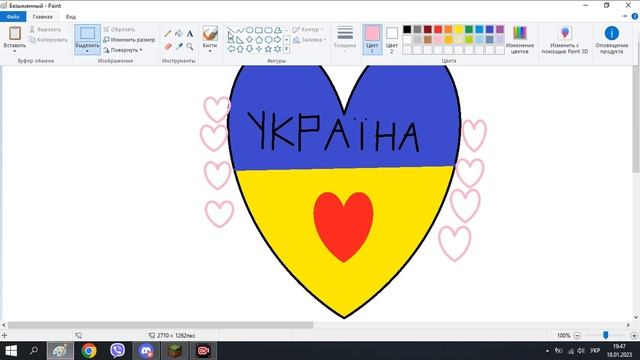This screenshot has width=640, height=360.
Task: Choose the curve line shape
Action: tap(240, 30)
